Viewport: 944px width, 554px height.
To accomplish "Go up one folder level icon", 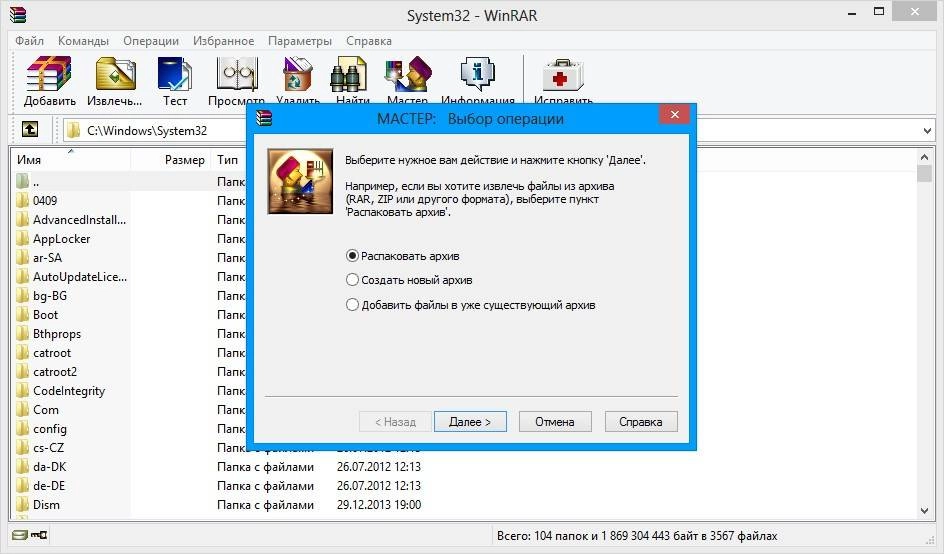I will pos(30,129).
